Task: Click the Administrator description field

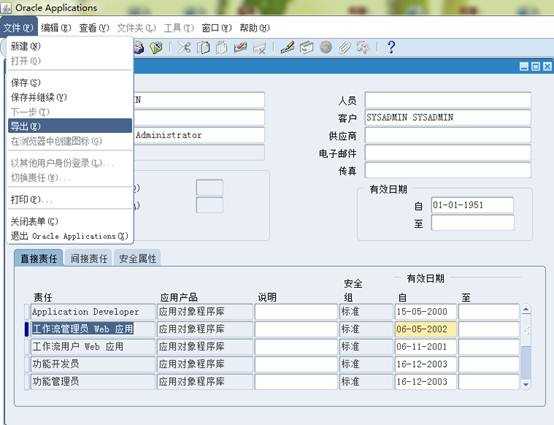Action: tap(199, 135)
